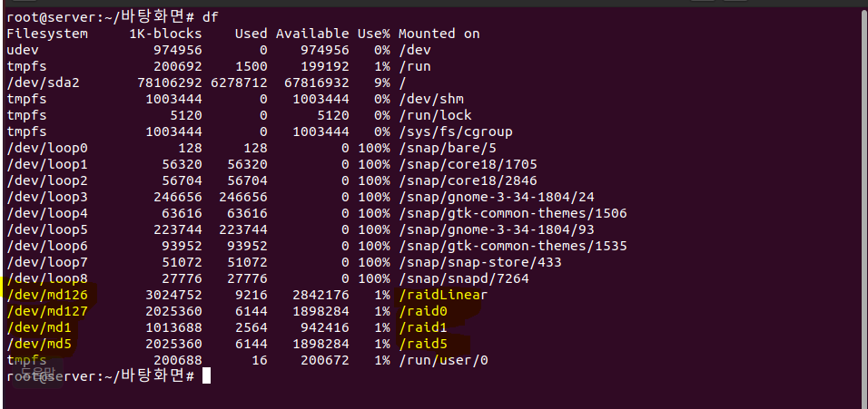
Task: Click the '/raid5' mount point
Action: coord(423,344)
